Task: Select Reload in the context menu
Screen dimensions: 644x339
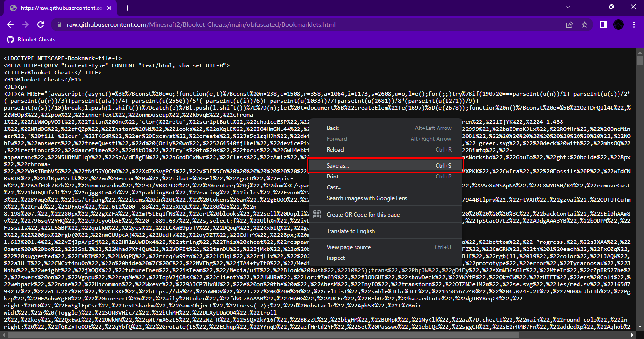Action: [385, 150]
